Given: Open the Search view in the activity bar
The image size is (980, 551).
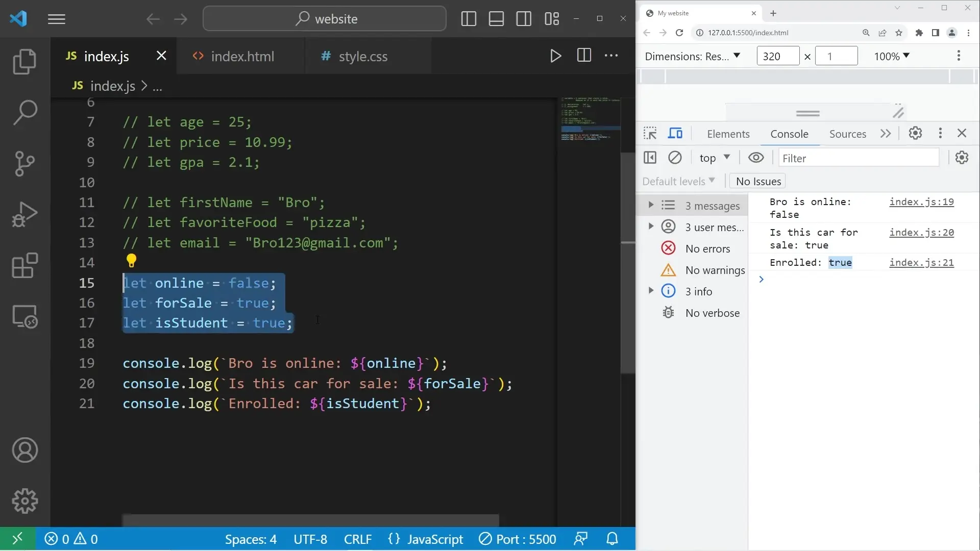Looking at the screenshot, I should [24, 112].
